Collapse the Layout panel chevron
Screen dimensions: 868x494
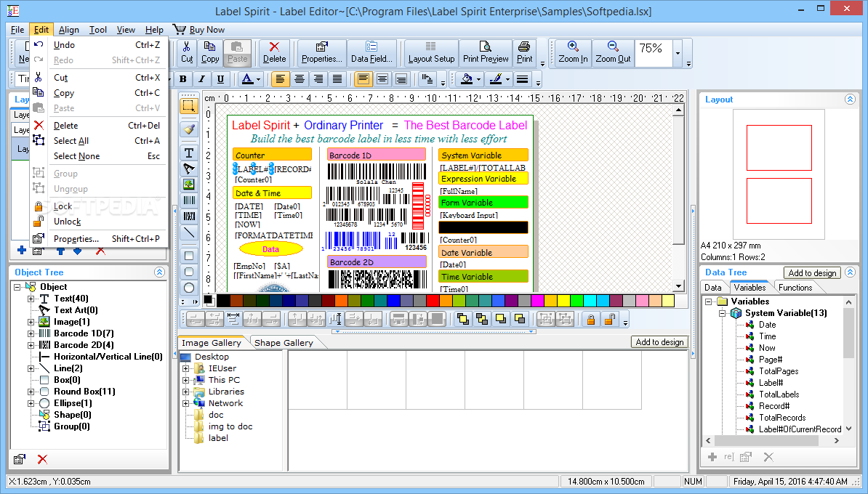pyautogui.click(x=850, y=99)
